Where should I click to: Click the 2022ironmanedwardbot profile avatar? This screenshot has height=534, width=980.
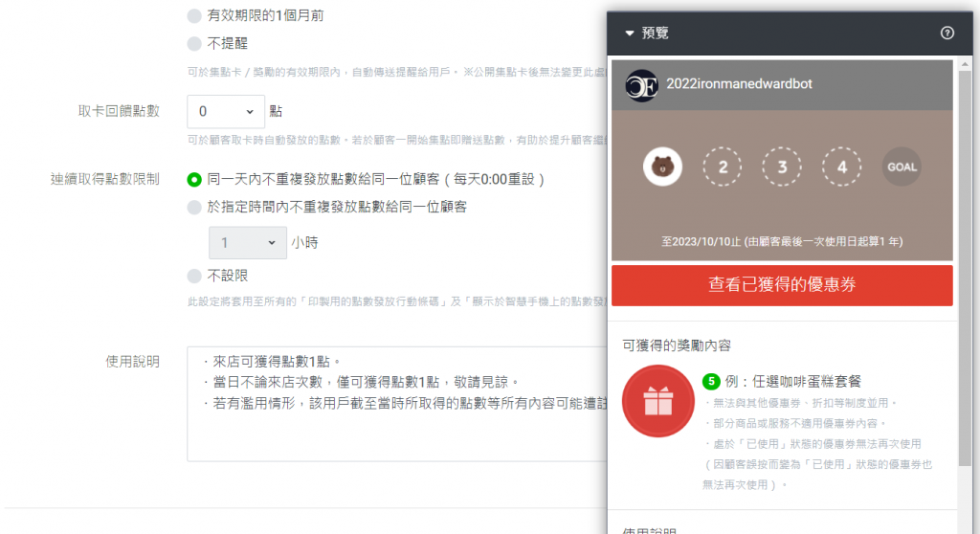coord(641,84)
